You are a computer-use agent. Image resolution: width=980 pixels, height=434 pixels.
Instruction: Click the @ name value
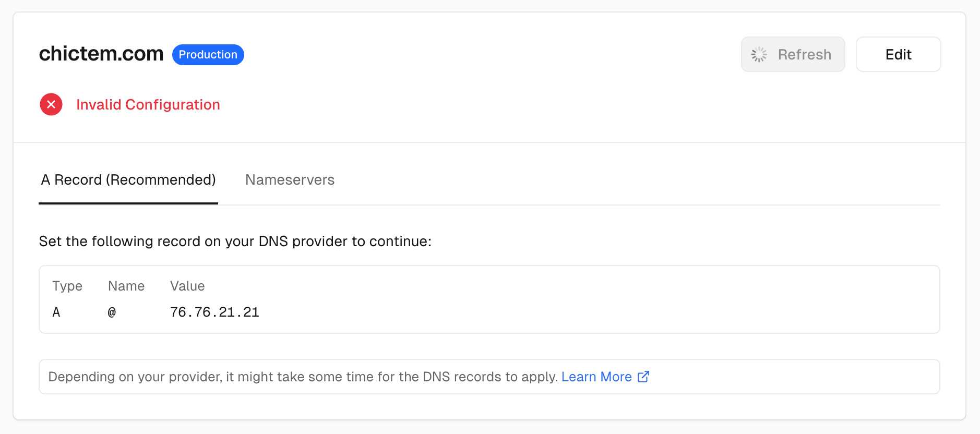tap(112, 312)
